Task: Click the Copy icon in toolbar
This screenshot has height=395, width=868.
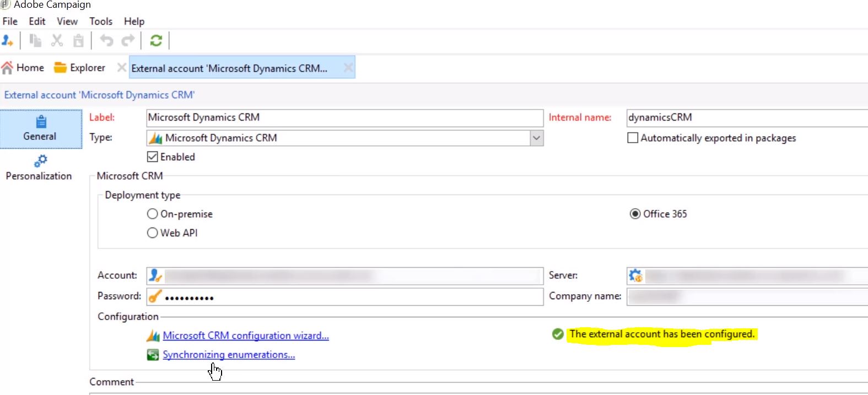Action: (x=35, y=41)
